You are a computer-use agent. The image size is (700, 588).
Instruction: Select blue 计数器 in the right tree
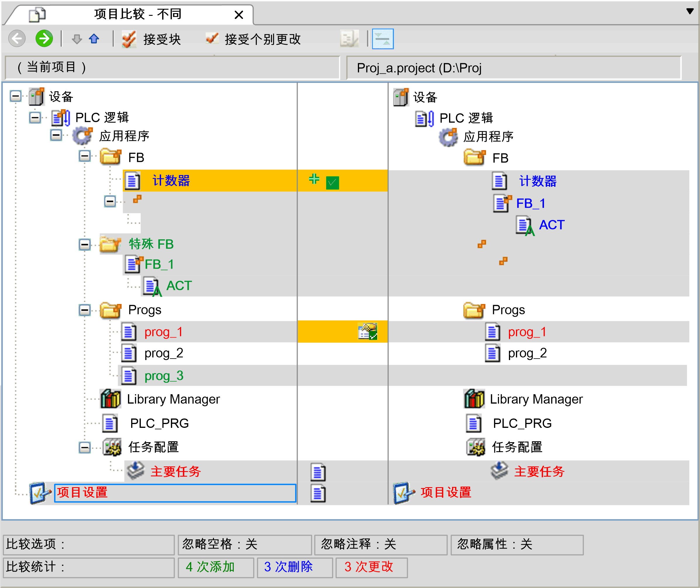(x=538, y=181)
